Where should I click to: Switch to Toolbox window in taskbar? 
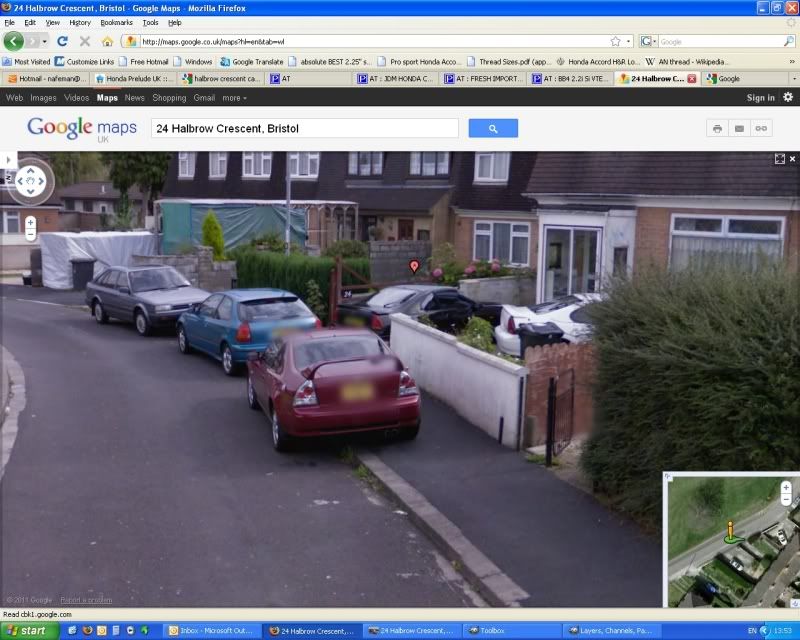[x=513, y=631]
